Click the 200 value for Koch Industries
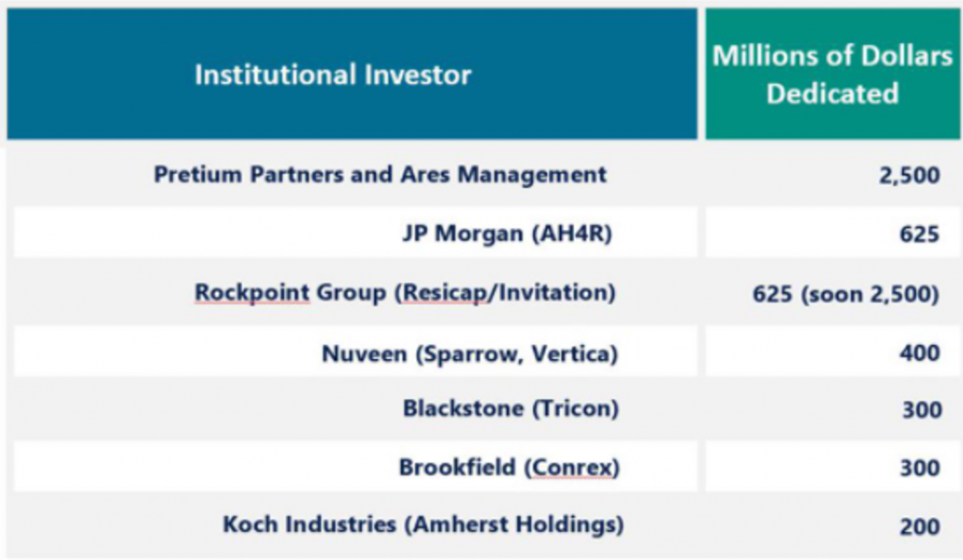 (919, 526)
